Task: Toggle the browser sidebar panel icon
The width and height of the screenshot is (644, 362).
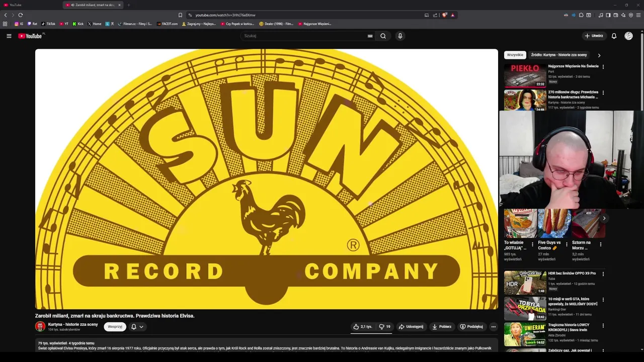Action: point(608,15)
